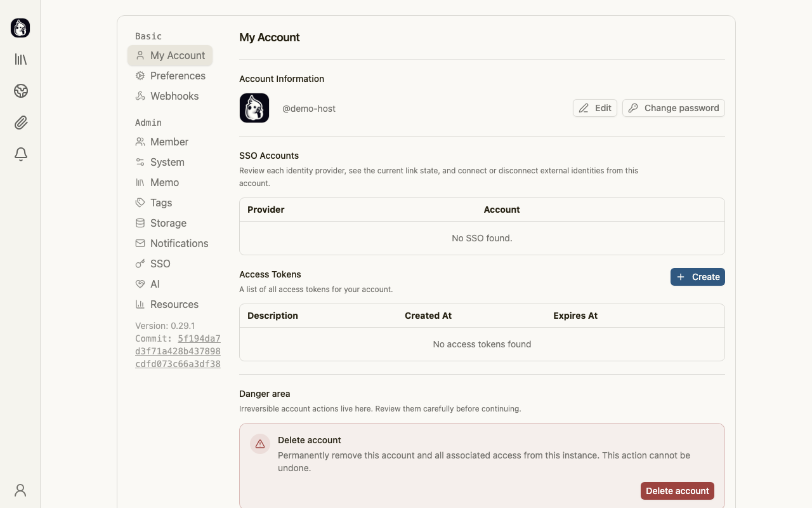The width and height of the screenshot is (812, 508).
Task: Open Storage admin section
Action: click(x=160, y=223)
